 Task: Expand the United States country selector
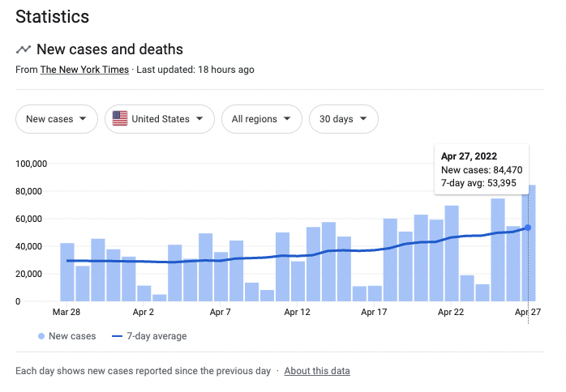(x=160, y=119)
